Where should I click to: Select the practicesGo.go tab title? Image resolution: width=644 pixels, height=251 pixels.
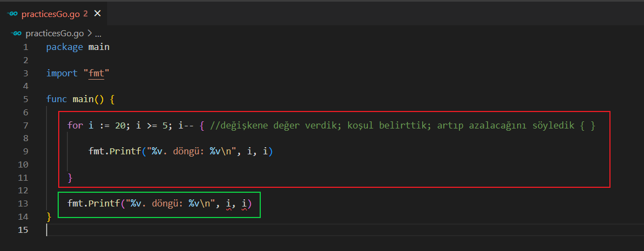[x=51, y=14]
